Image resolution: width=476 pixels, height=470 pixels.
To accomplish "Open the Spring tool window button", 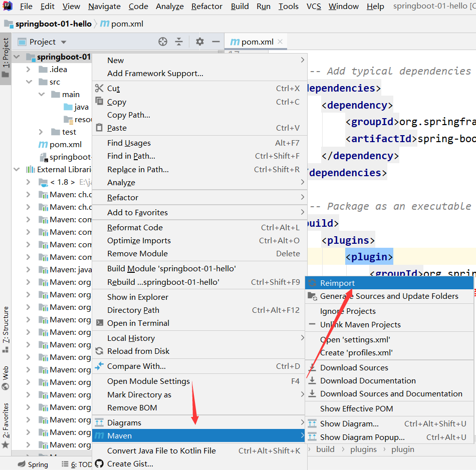I will coord(33,464).
